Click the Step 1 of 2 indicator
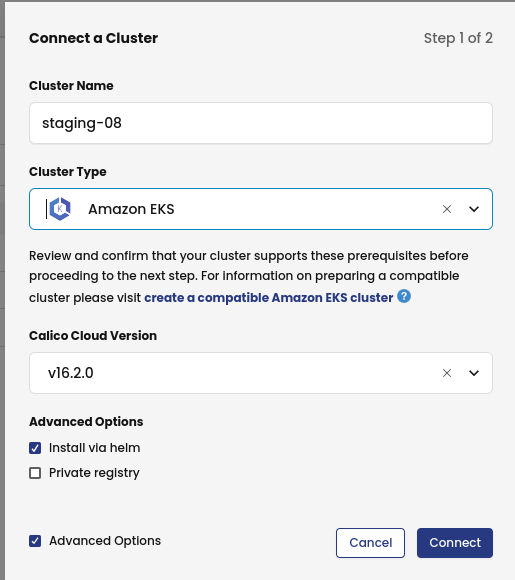515x580 pixels. (458, 38)
